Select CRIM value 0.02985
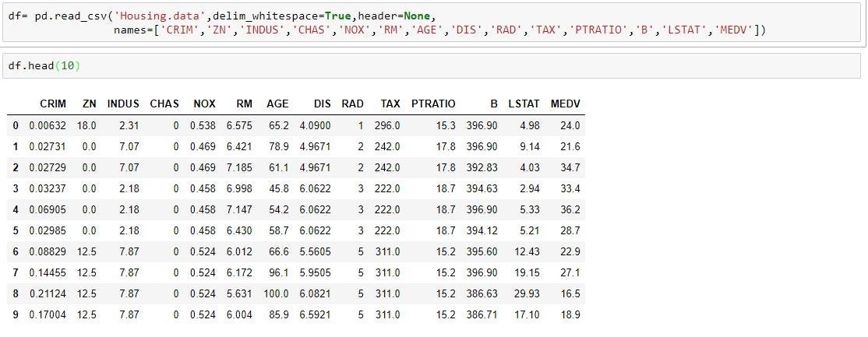Viewport: 868px width, 337px height. 48,230
